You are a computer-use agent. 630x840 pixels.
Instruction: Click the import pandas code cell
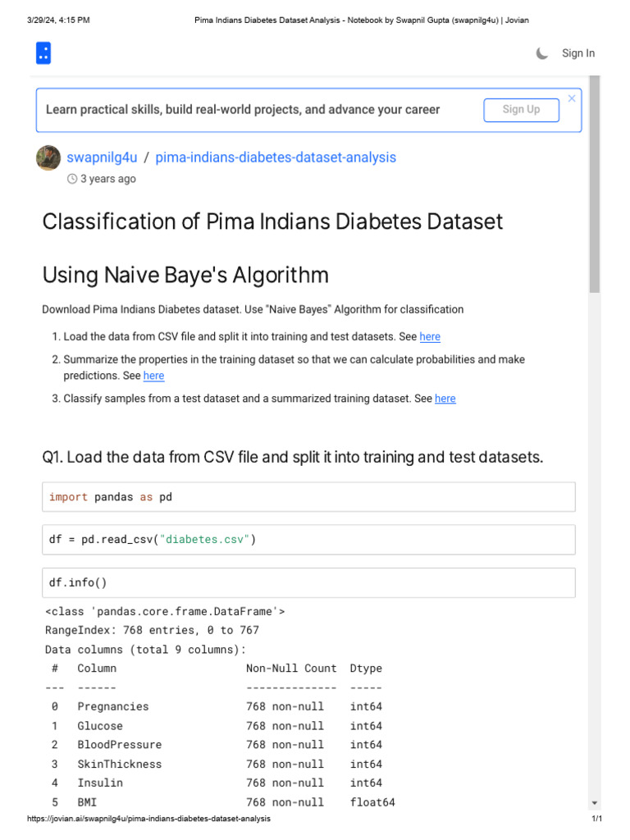(308, 497)
